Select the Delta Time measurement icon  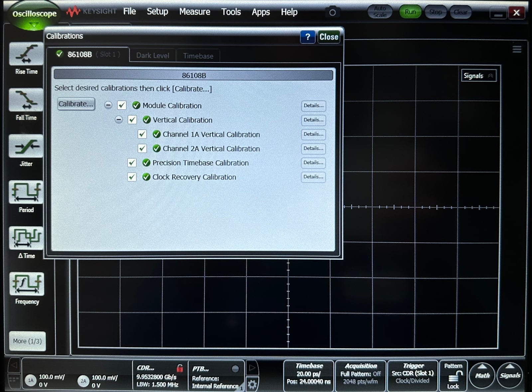point(26,238)
